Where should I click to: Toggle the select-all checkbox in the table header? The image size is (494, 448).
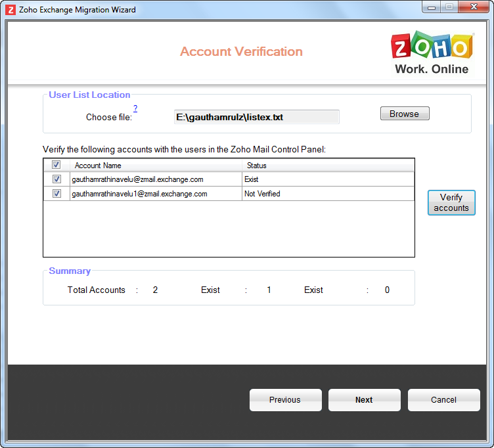tap(56, 165)
